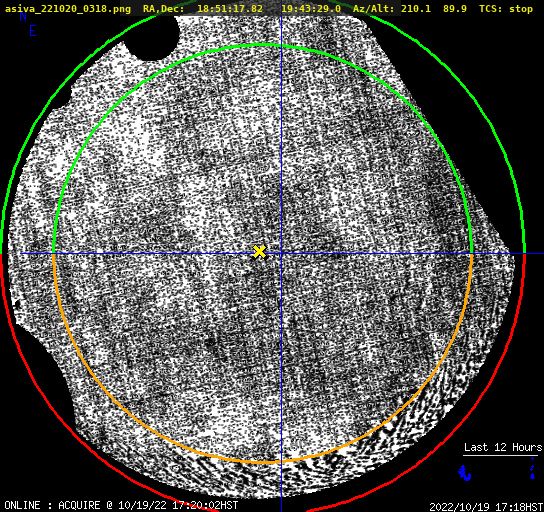Click the yellow X telescope pointing marker
Screen dimensions: 544x512
pyautogui.click(x=259, y=252)
